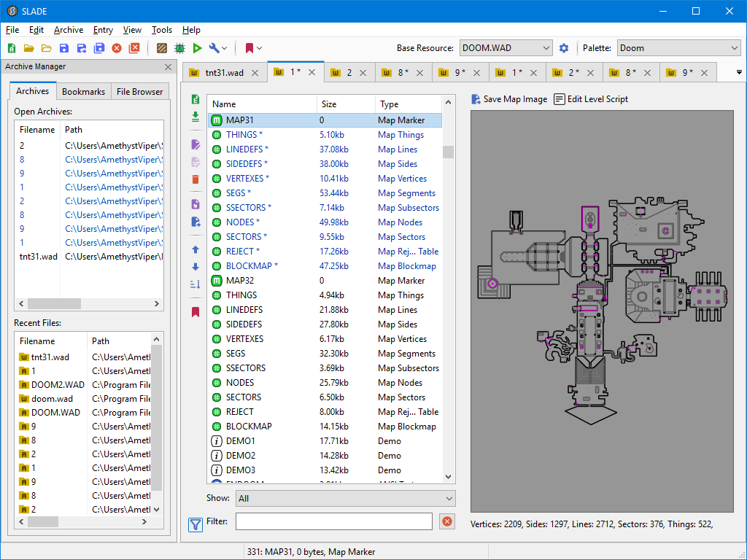747x560 pixels.
Task: Open base resource settings gear
Action: (x=563, y=48)
